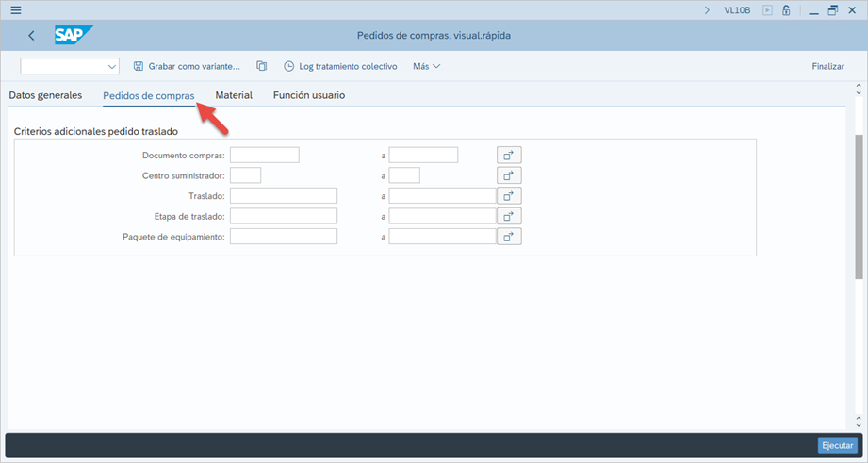Open multiple selection for Centro suministrador
This screenshot has height=463, width=868.
coord(509,175)
